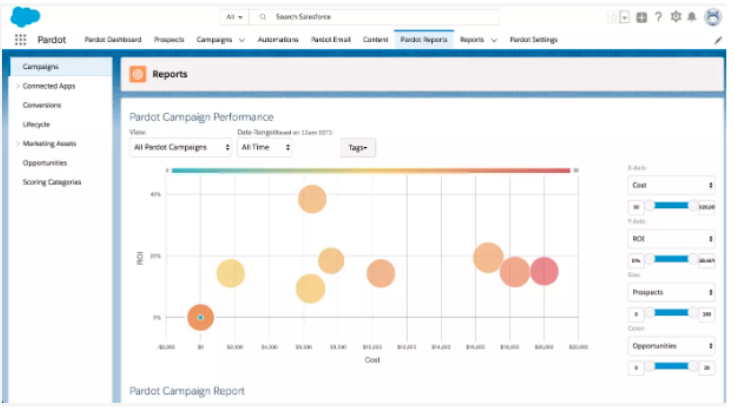735x412 pixels.
Task: Expand the Connected Apps tree item
Action: tap(18, 86)
